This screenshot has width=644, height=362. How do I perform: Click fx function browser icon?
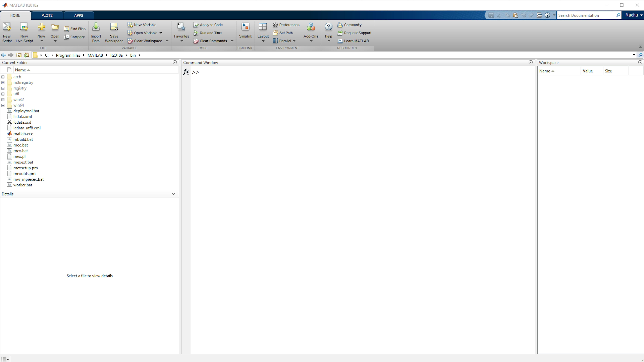pos(186,72)
